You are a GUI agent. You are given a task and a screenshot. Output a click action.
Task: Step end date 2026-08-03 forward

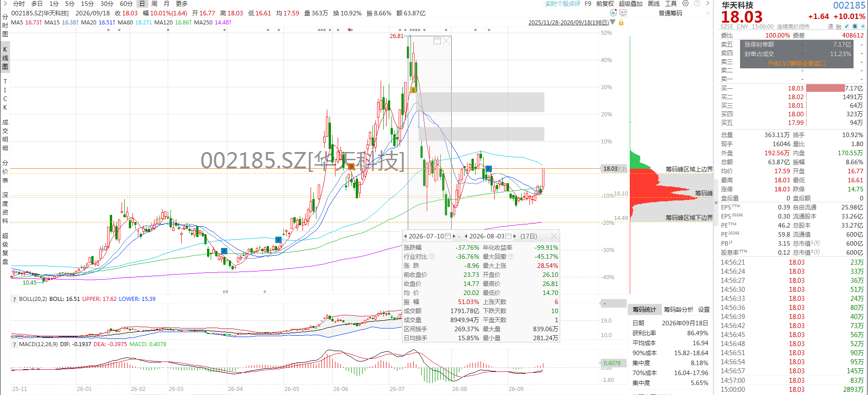[514, 236]
